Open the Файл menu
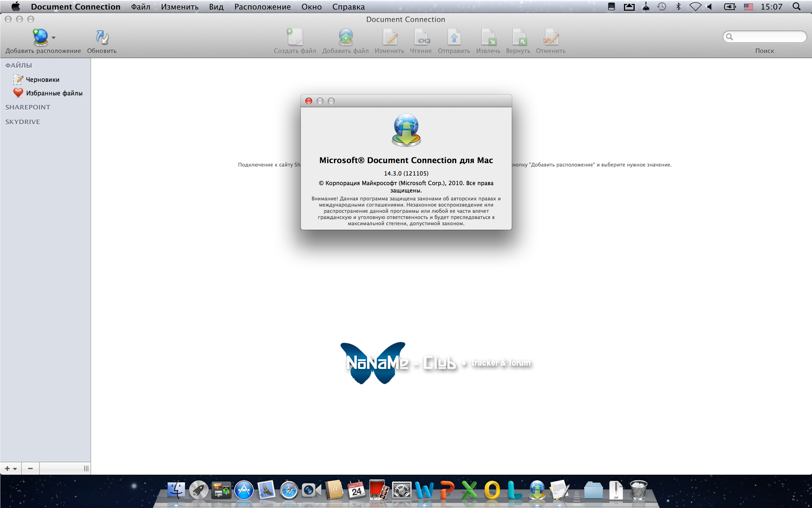The image size is (812, 508). click(141, 7)
